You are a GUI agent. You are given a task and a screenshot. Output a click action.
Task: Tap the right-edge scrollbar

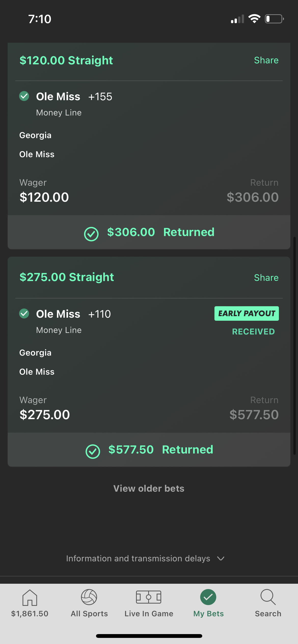pyautogui.click(x=294, y=346)
